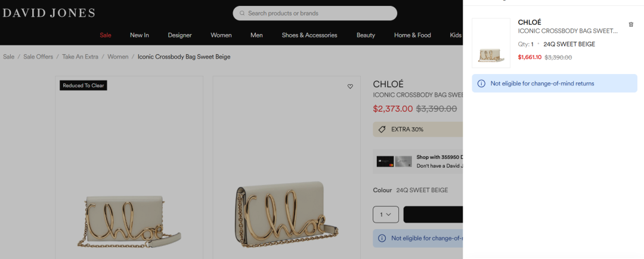Click the David Jones credit card image
Image resolution: width=644 pixels, height=259 pixels.
[394, 161]
